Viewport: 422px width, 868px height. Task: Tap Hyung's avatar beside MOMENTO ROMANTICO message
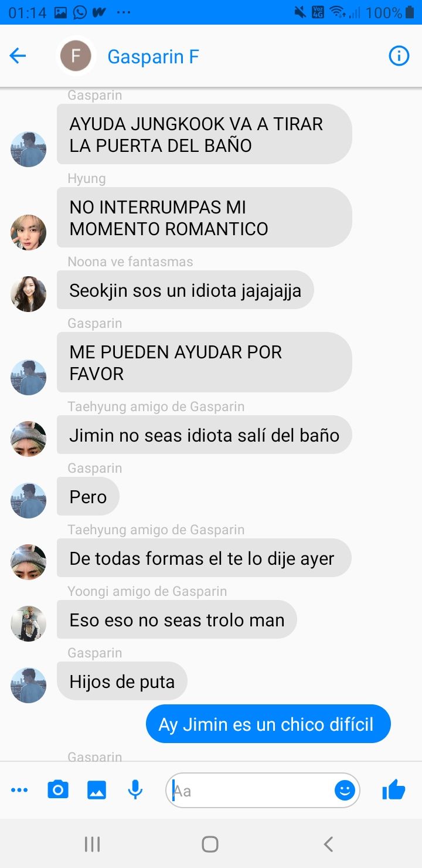(28, 232)
